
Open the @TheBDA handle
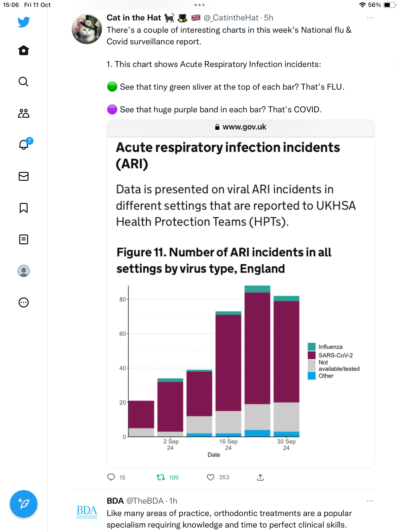tap(145, 501)
